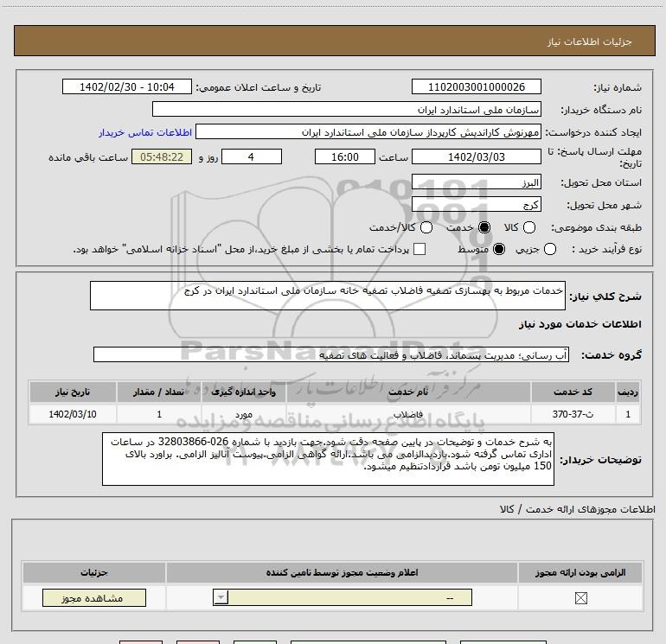Click the page title جزئیات اطلاعات نیاز
The width and height of the screenshot is (666, 644).
[x=590, y=41]
